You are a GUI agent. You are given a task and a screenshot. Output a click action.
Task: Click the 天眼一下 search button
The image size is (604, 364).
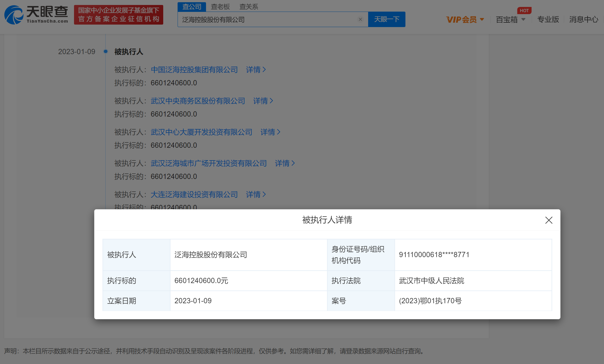386,19
